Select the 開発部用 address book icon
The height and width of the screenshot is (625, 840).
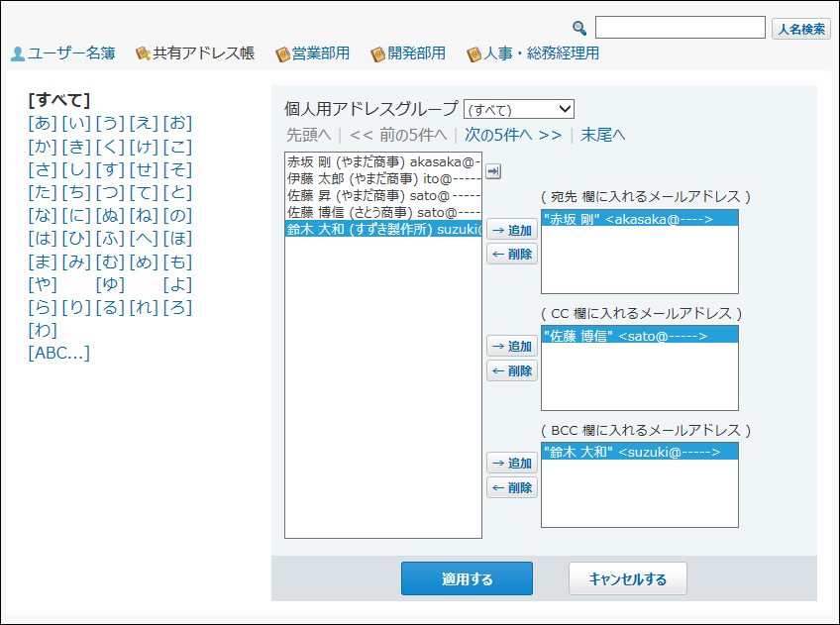377,54
